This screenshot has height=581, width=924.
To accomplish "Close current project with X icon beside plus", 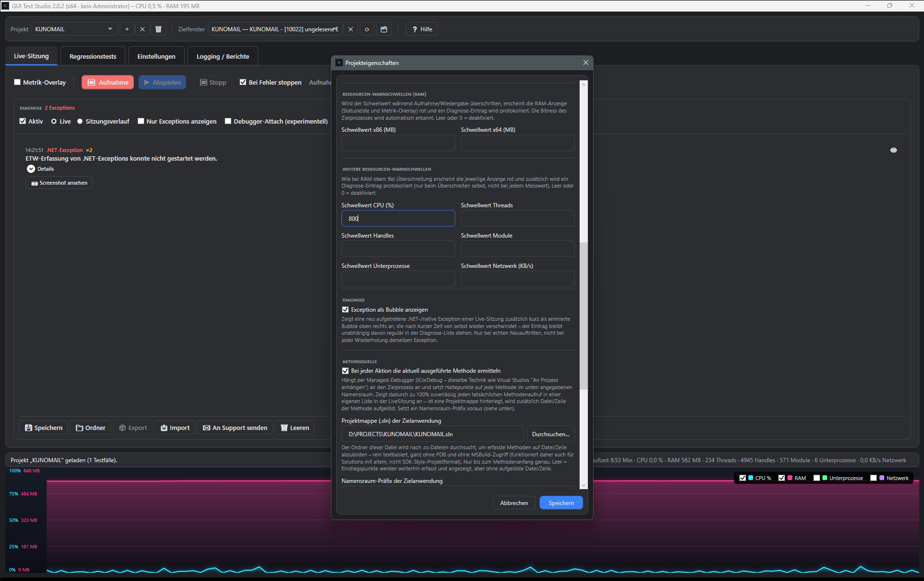I will click(142, 29).
